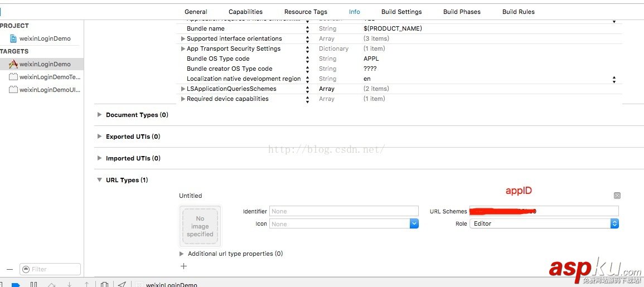Image resolution: width=644 pixels, height=287 pixels.
Task: Toggle breakpoints in the debug bar
Action: [x=16, y=284]
